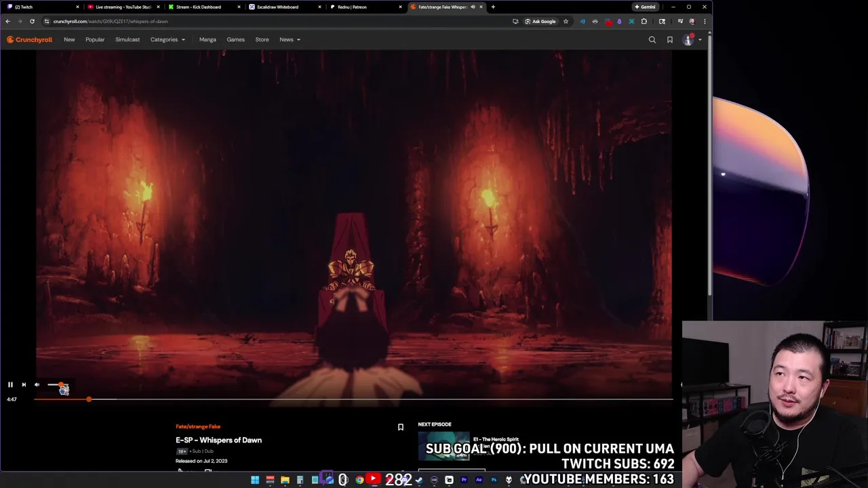Pause the video playback

click(x=10, y=384)
